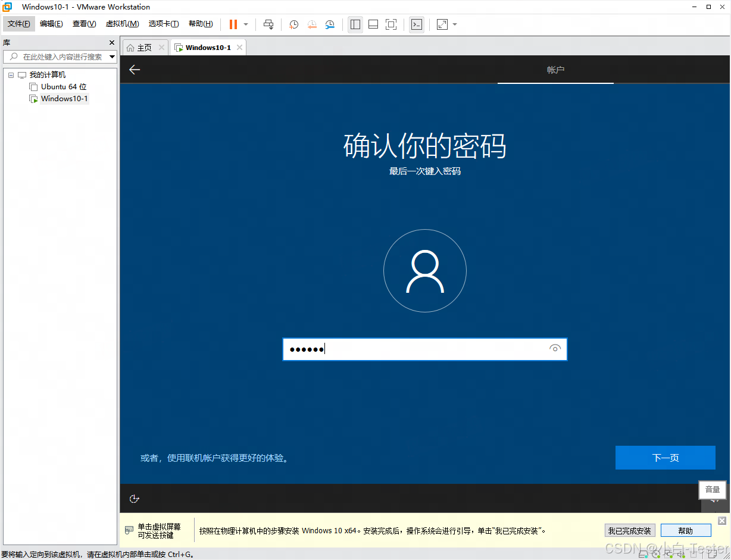Click the 下一页 button
The width and height of the screenshot is (731, 560).
666,458
